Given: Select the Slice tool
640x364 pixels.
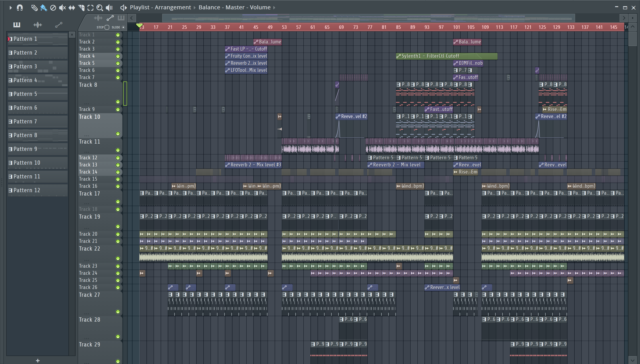Looking at the screenshot, I should click(81, 8).
